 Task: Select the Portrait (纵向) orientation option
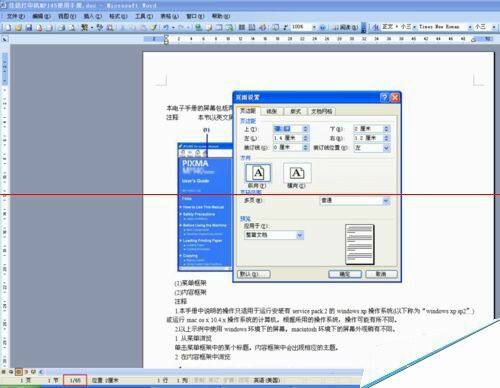pyautogui.click(x=258, y=173)
